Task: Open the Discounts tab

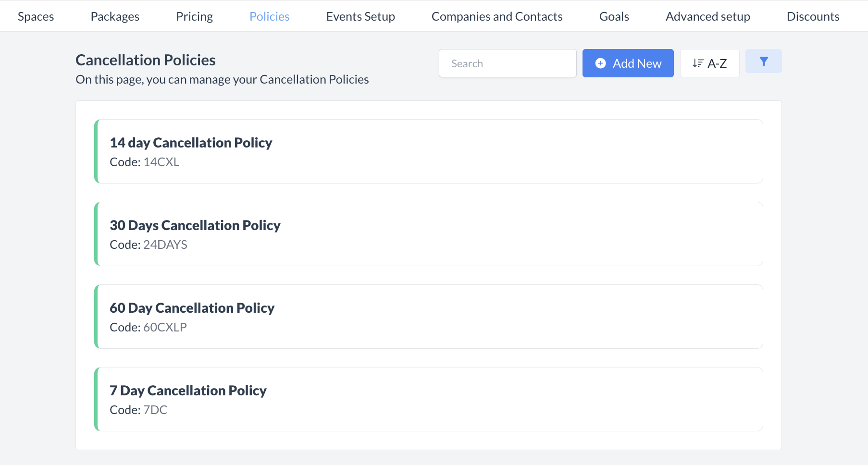Action: click(813, 16)
